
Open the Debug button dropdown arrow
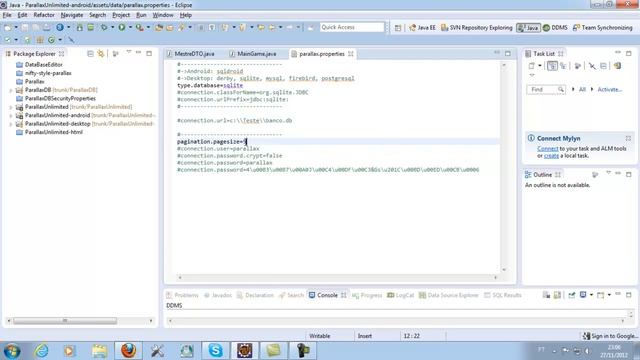(112, 28)
